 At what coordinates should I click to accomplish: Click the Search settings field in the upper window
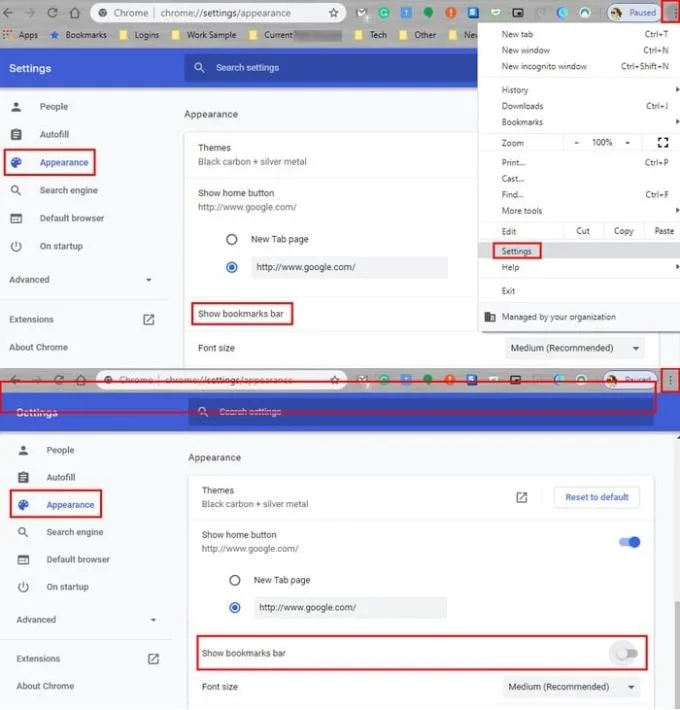pos(330,67)
